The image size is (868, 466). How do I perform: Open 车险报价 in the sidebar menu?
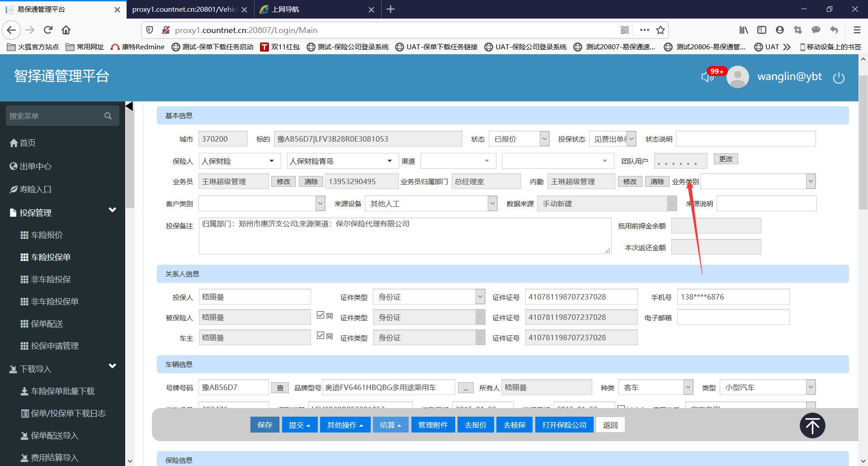point(47,235)
